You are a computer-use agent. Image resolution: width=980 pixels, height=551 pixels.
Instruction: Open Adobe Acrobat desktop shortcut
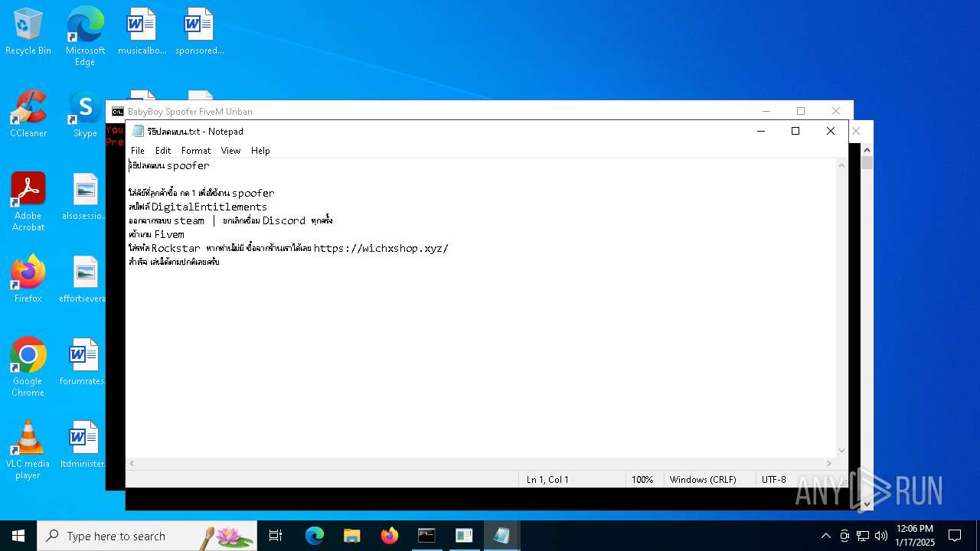tap(28, 201)
